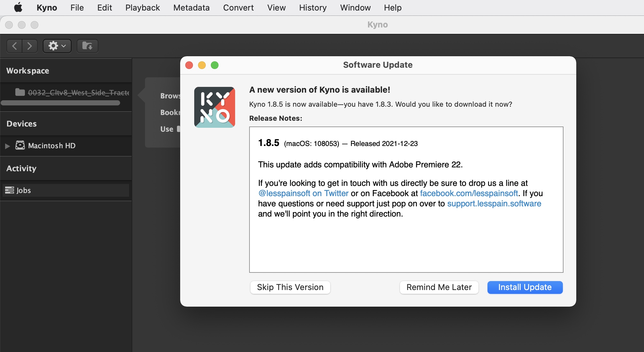Viewport: 644px width, 352px height.
Task: Open the support.lesspain.software link
Action: [x=495, y=203]
